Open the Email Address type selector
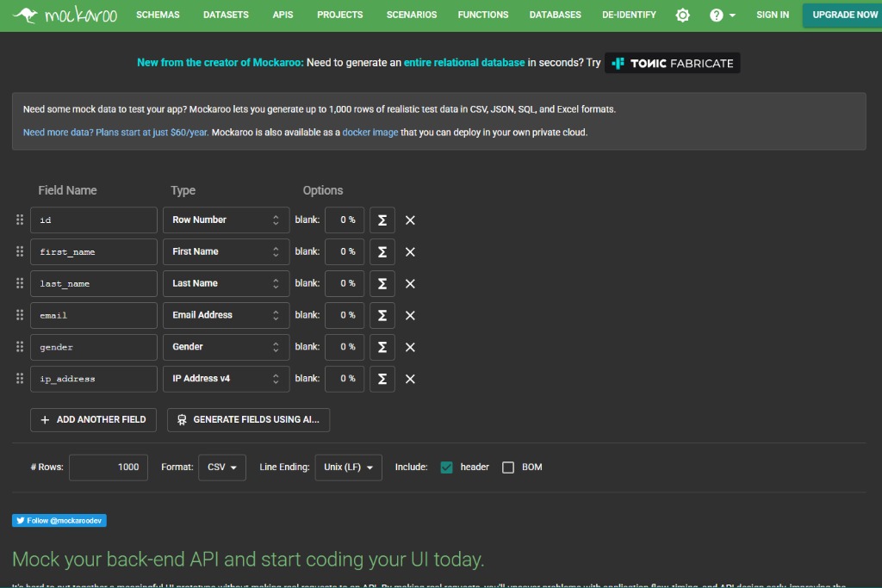Image resolution: width=882 pixels, height=588 pixels. pyautogui.click(x=226, y=315)
